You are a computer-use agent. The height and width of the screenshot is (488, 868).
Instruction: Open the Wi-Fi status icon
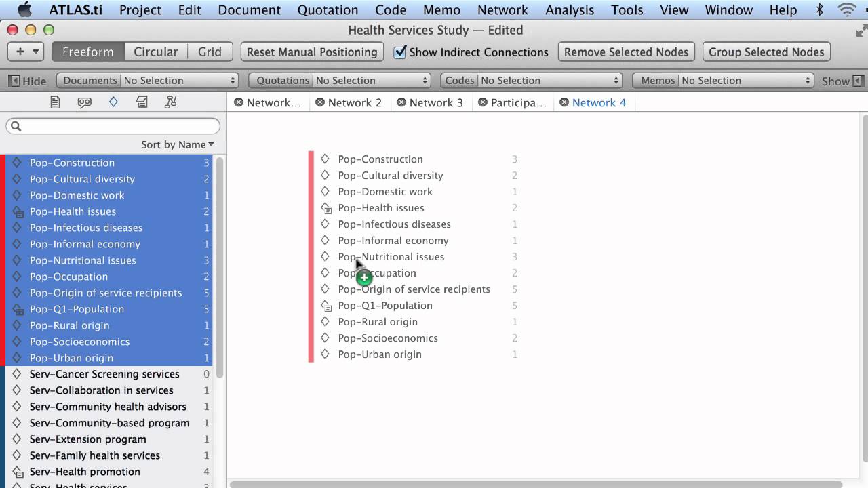pos(847,9)
